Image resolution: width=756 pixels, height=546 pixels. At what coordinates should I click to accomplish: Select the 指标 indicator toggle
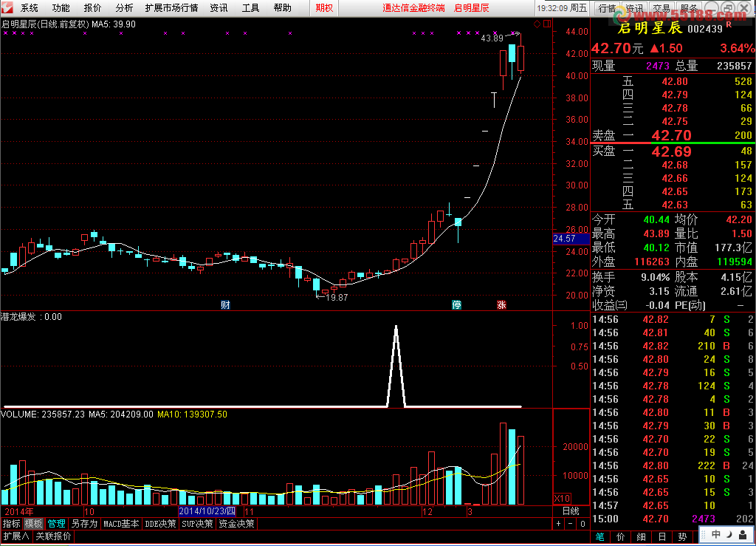point(12,523)
